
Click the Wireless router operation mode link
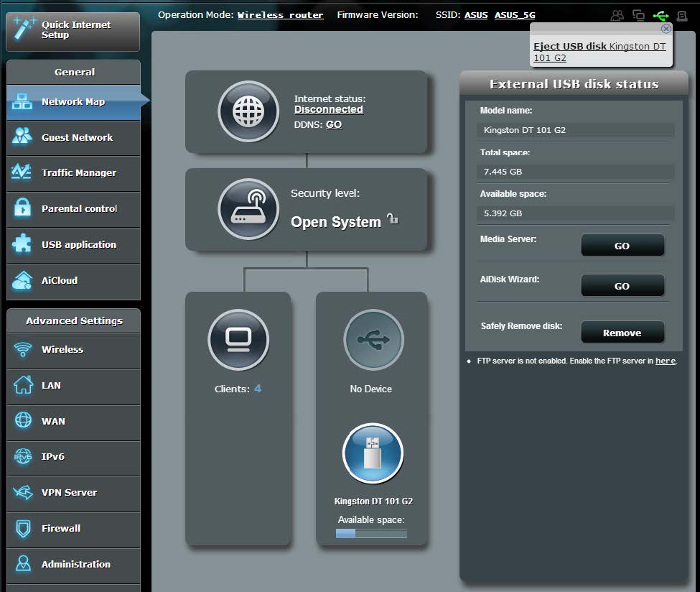(x=280, y=15)
